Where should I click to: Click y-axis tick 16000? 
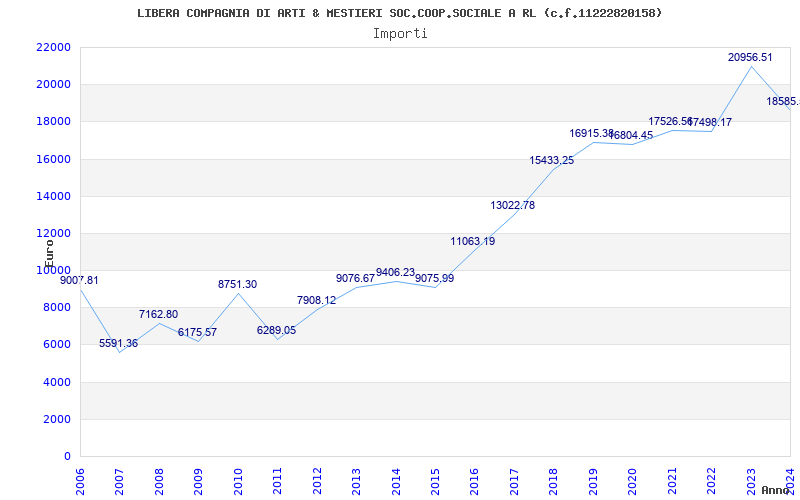tap(53, 159)
